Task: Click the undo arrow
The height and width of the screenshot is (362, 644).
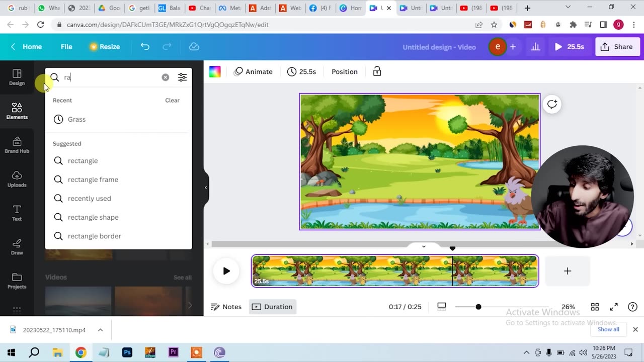Action: pos(145,47)
